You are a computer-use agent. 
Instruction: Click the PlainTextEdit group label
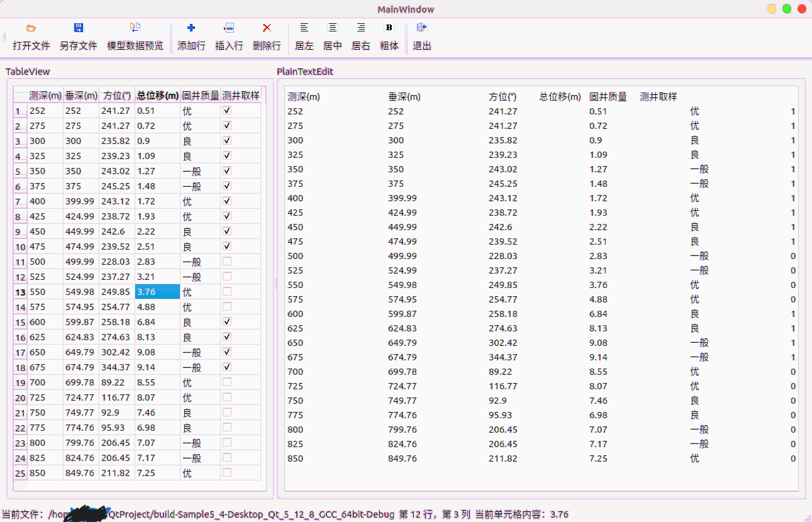coord(305,72)
